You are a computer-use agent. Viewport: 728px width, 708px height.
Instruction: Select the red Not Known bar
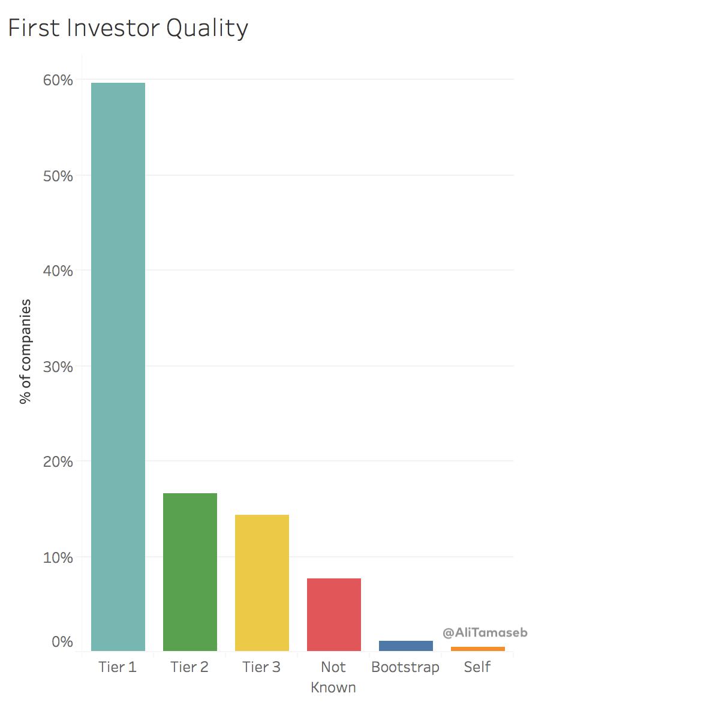334,614
